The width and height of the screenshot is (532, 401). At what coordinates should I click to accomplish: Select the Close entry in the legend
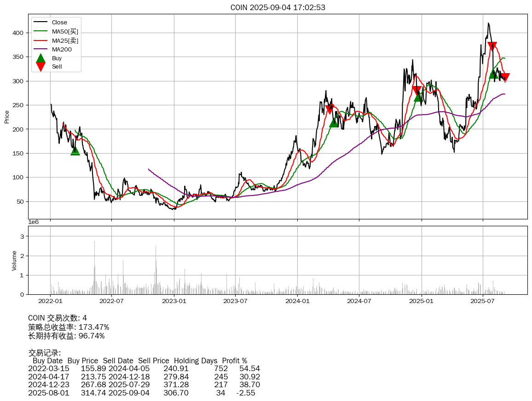click(x=59, y=23)
